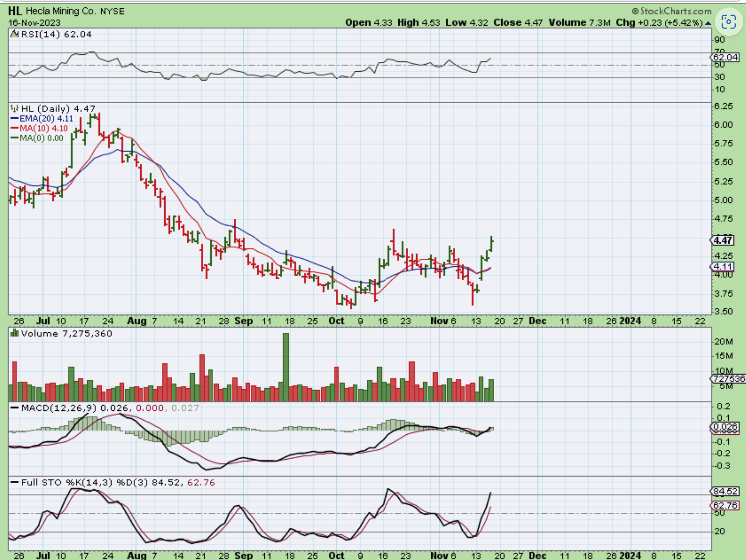Click the MACD(12,26,9) black line legend marker
Screen dimensions: 746x560
15,408
